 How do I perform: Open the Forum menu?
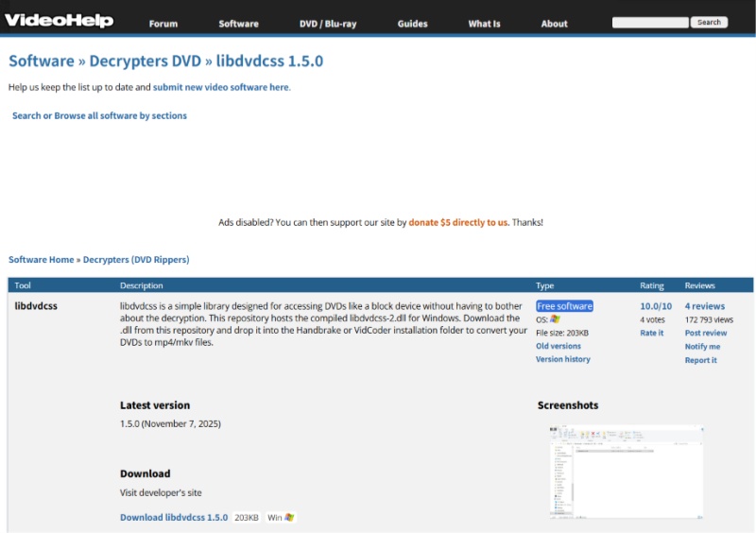[x=163, y=24]
